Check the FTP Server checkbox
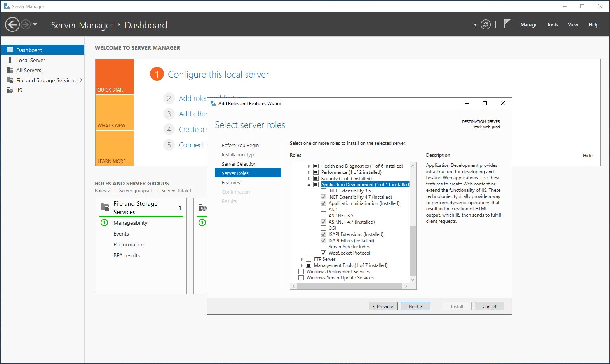The width and height of the screenshot is (610, 364). 308,259
